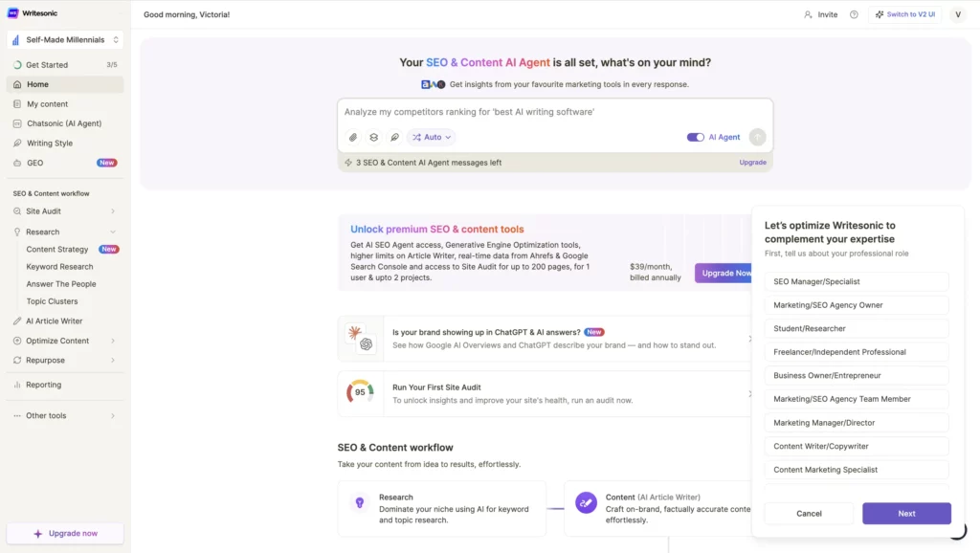The height and width of the screenshot is (553, 980).
Task: Select the SEO Manager/Specialist role option
Action: (x=856, y=280)
